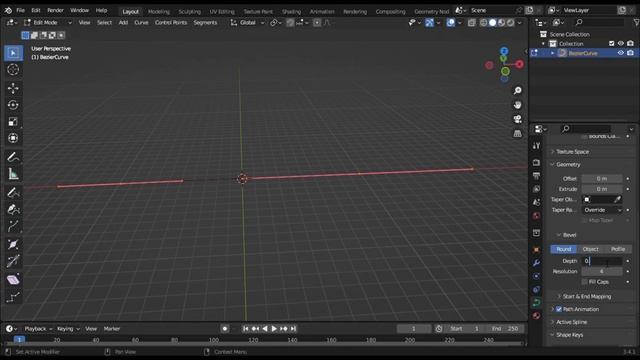Jump to the end frame
This screenshot has width=640, height=360.
293,329
